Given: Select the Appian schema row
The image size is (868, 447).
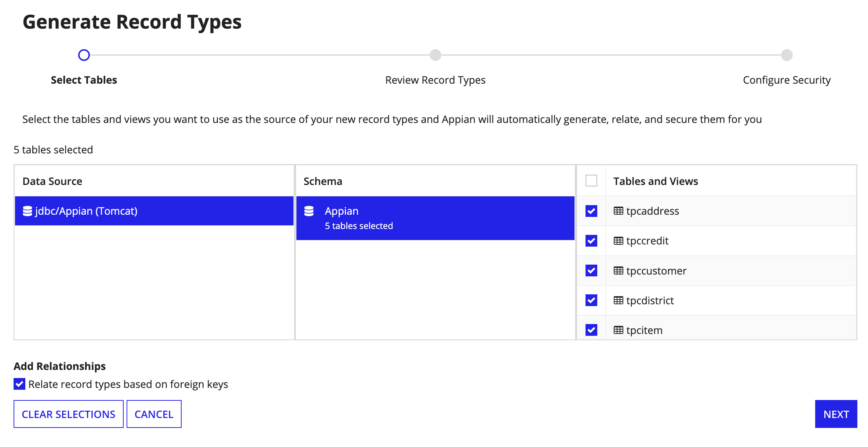Looking at the screenshot, I should pos(435,218).
